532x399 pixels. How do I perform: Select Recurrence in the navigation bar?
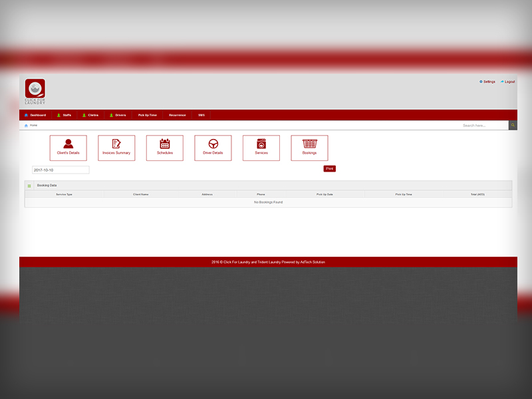[x=177, y=115]
